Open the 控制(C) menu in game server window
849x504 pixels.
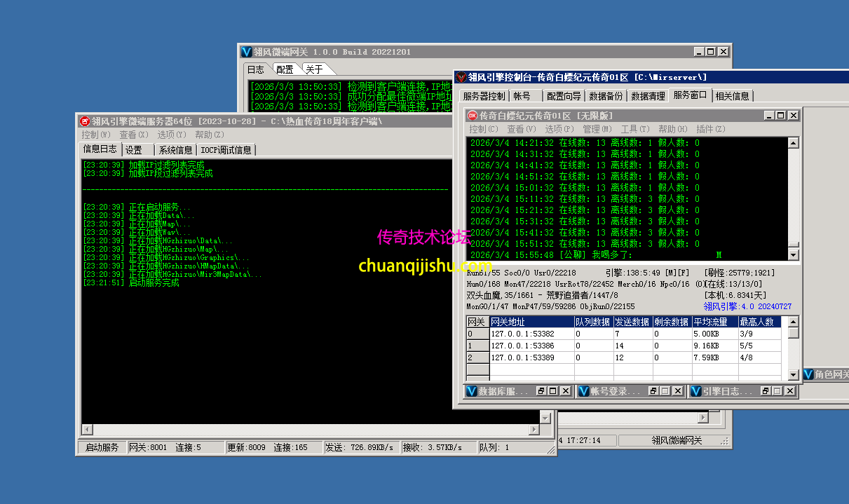483,129
